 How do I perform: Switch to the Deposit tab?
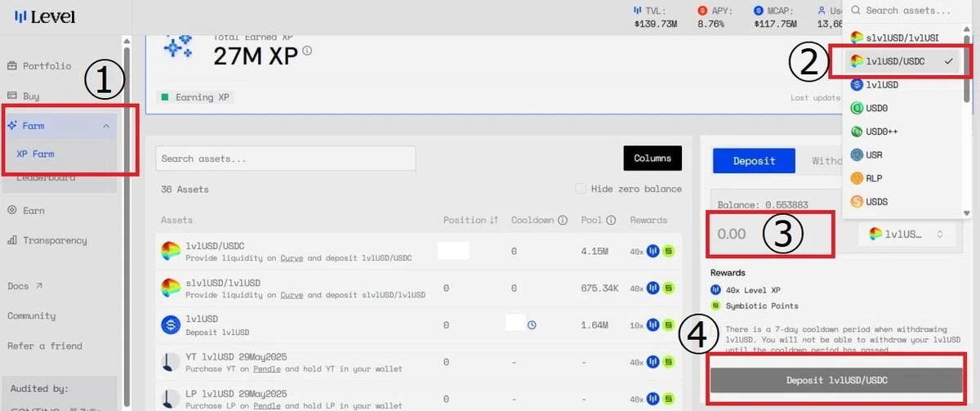click(x=754, y=161)
